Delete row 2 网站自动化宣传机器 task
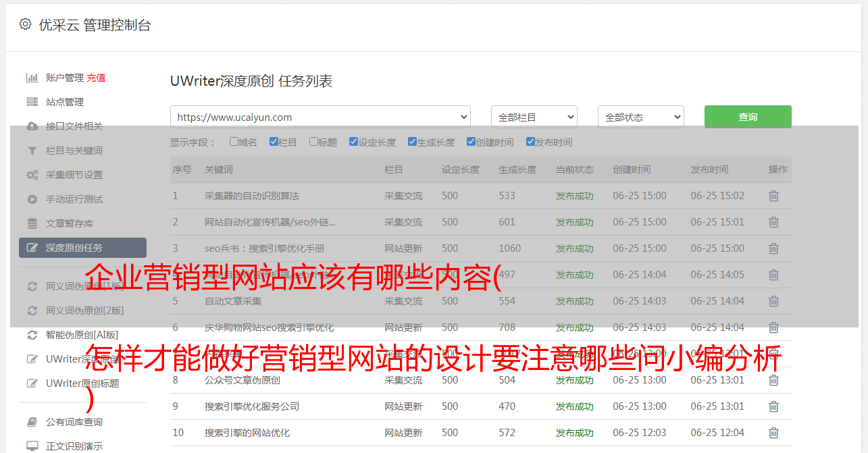Image resolution: width=868 pixels, height=453 pixels. tap(774, 222)
